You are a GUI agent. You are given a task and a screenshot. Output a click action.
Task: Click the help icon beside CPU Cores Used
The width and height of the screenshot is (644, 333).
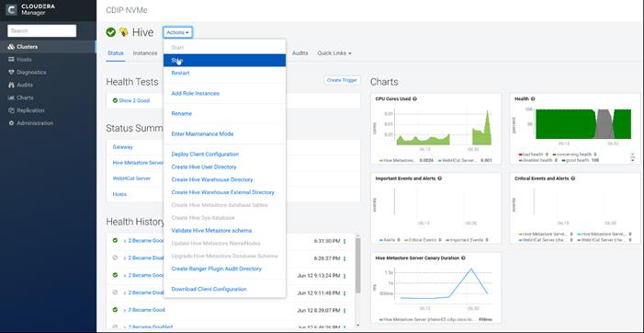(x=415, y=99)
